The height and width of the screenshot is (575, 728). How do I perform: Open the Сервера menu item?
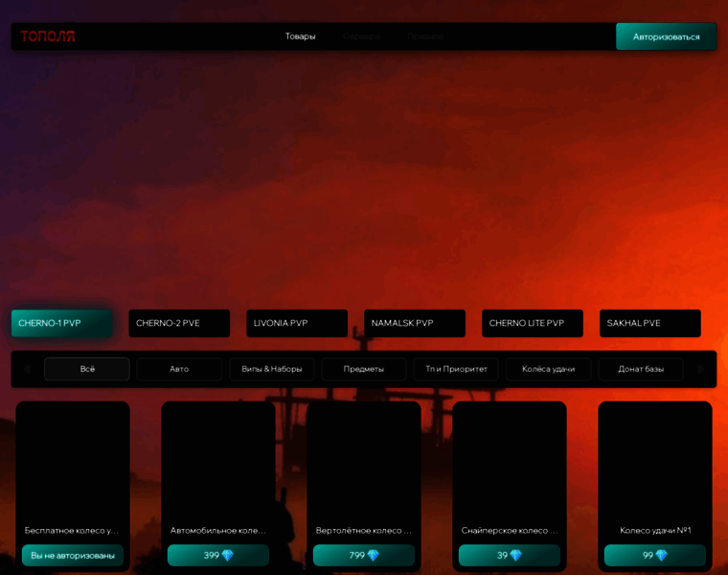click(362, 36)
